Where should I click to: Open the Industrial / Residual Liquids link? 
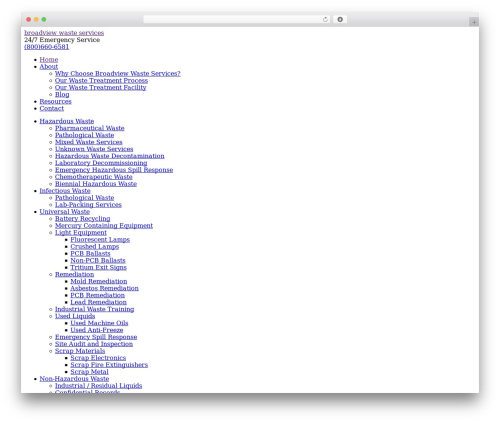pos(99,386)
